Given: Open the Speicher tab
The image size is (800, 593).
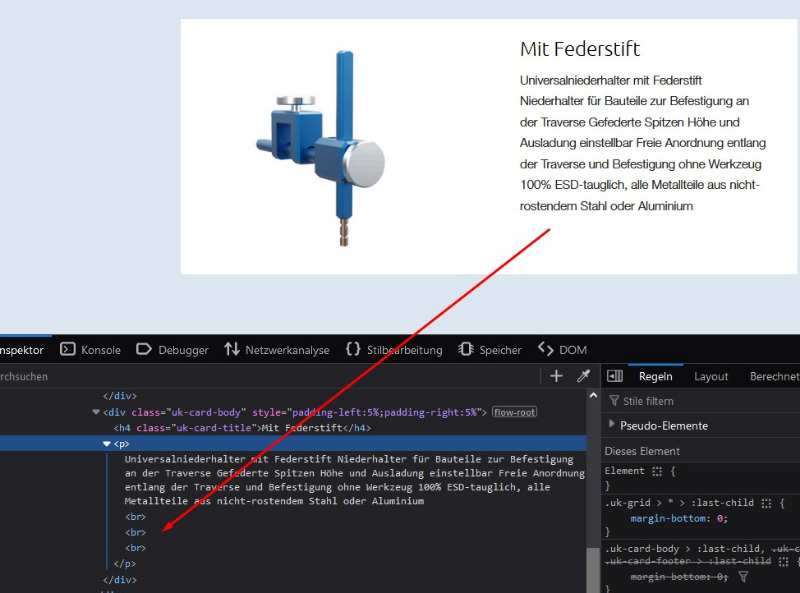Looking at the screenshot, I should click(x=490, y=350).
